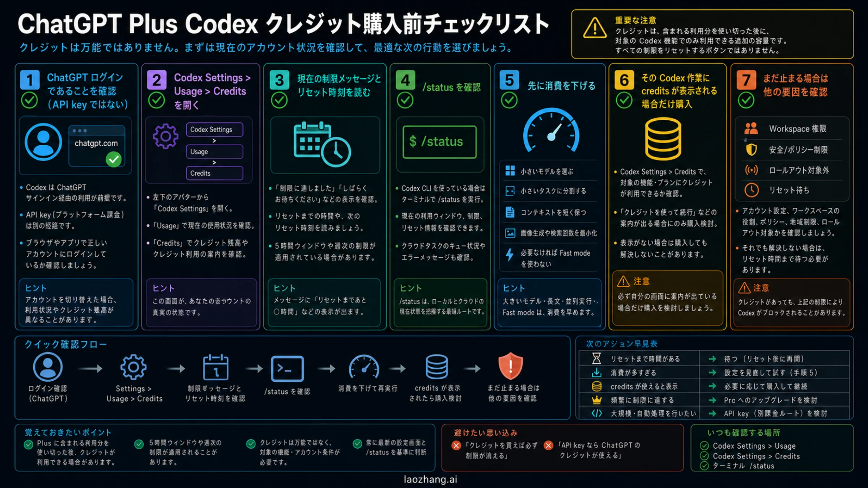868x488 pixels.
Task: Click the clock icon beside リセット待ち
Action: click(752, 190)
